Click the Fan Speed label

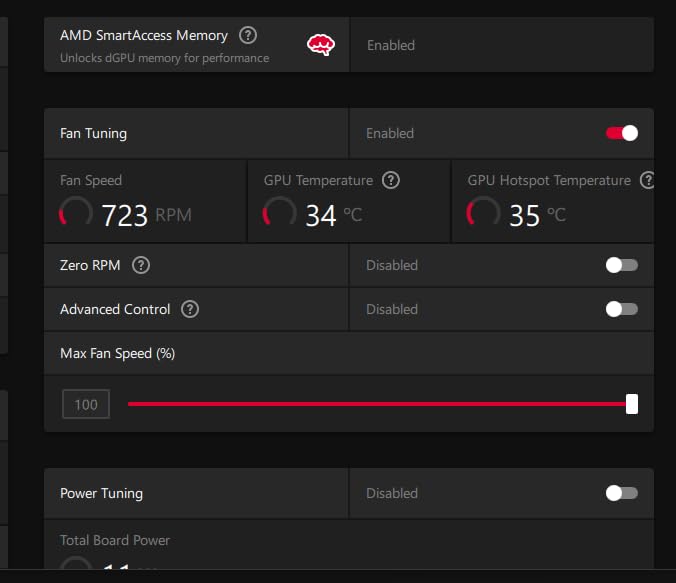(91, 180)
